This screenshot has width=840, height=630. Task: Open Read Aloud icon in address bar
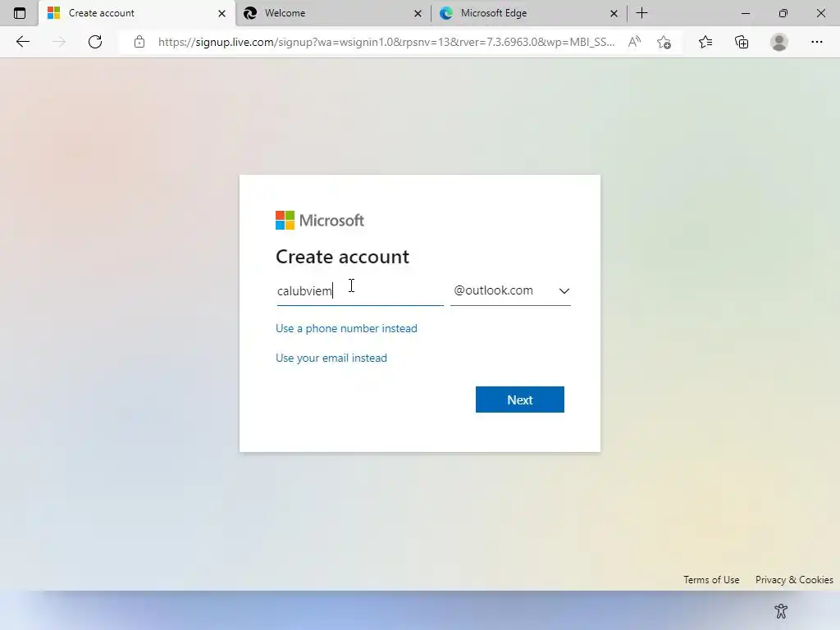[634, 42]
